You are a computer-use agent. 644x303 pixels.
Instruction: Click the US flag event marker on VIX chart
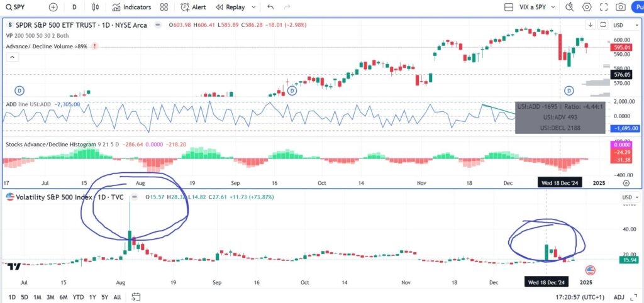590,270
